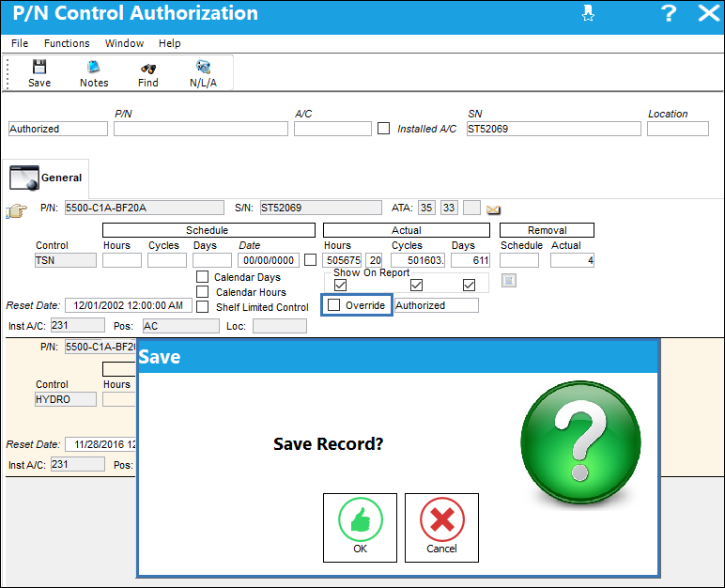Click the Schedule Days field for TSN

212,260
